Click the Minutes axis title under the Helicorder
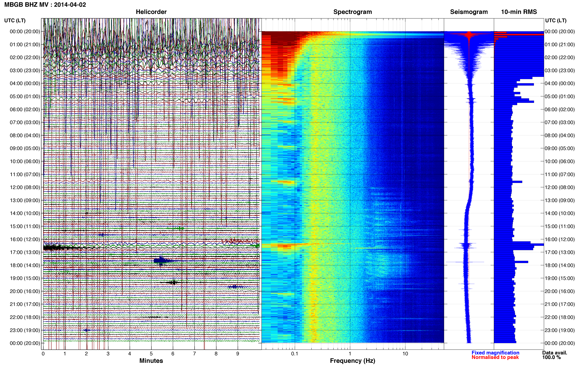This screenshot has height=368, width=588. click(x=151, y=361)
